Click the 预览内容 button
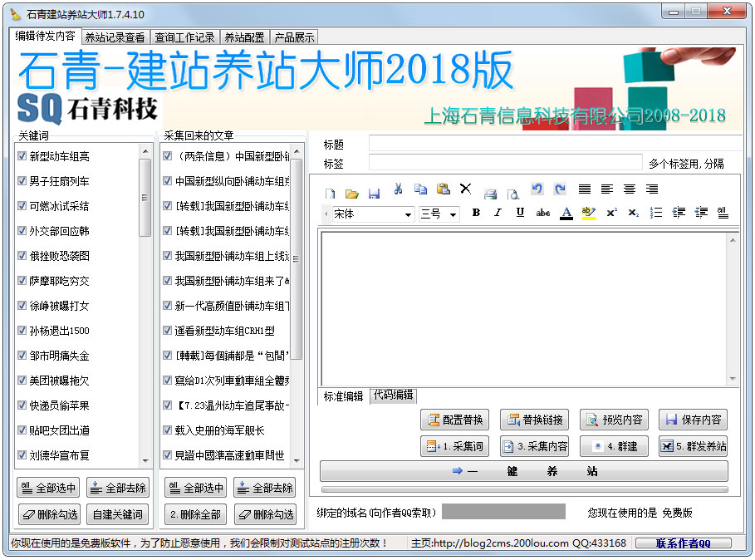755x560 pixels. (x=614, y=420)
